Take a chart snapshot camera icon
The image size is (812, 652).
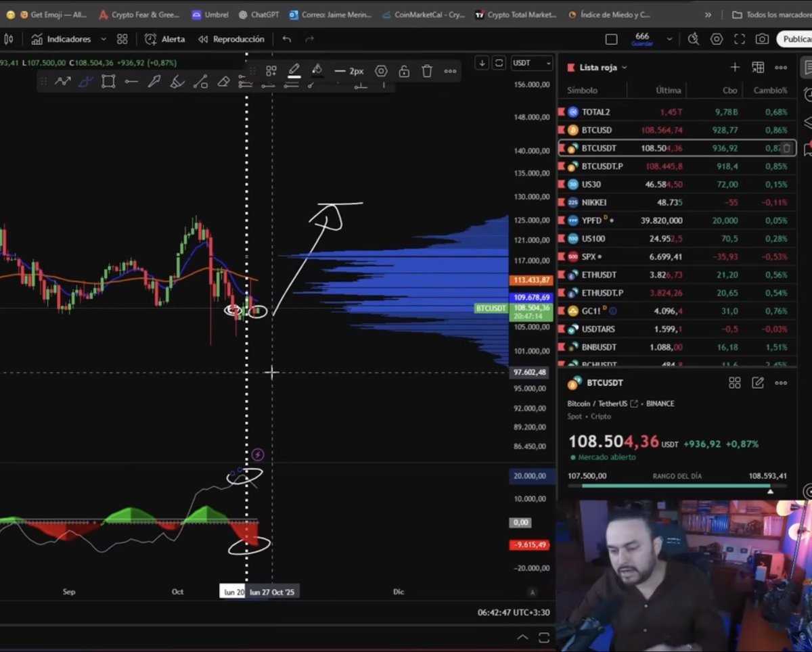763,39
